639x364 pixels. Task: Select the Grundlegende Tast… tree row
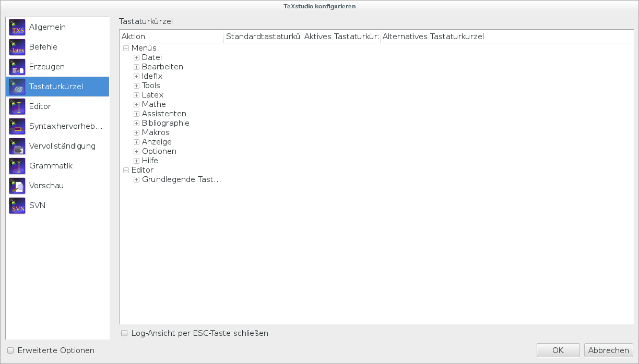(x=182, y=179)
